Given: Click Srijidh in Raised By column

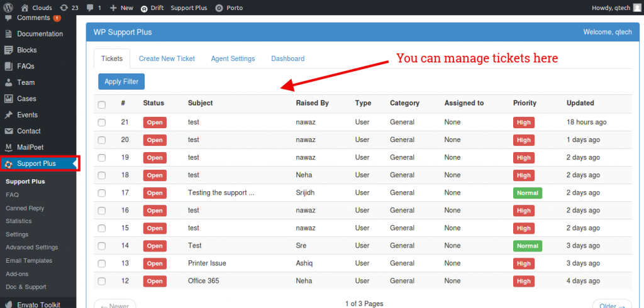Looking at the screenshot, I should (x=305, y=192).
